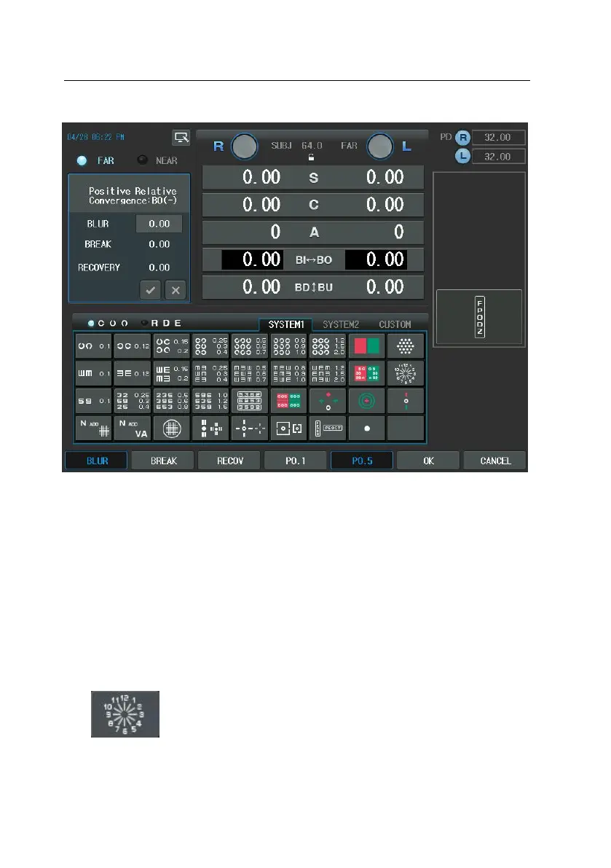Toggle the left eye (L) occluder circle

coord(380,146)
